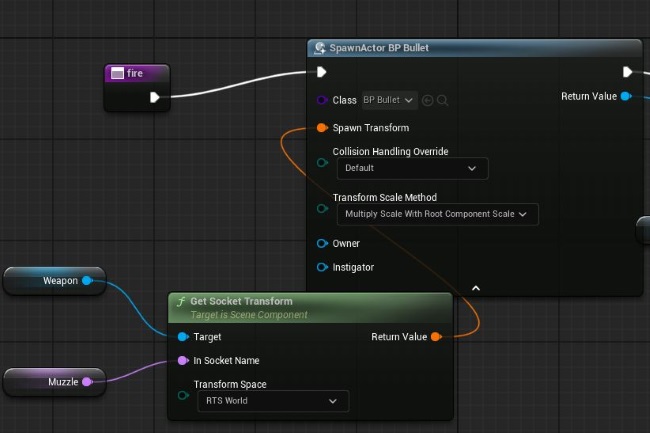Image resolution: width=650 pixels, height=433 pixels.
Task: Open the Transform Scale Method dropdown
Action: click(x=438, y=214)
